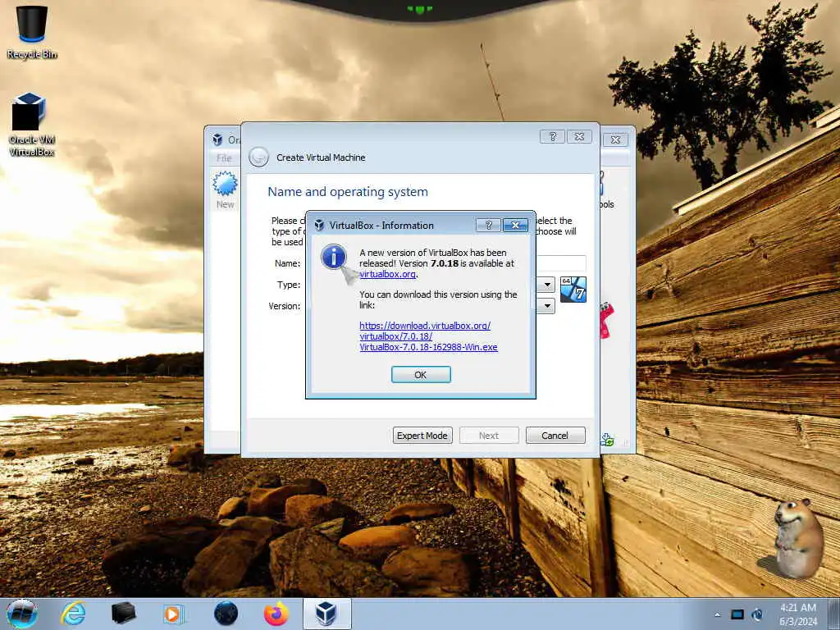Close the Create Virtual Machine window
This screenshot has height=630, width=840.
579,137
